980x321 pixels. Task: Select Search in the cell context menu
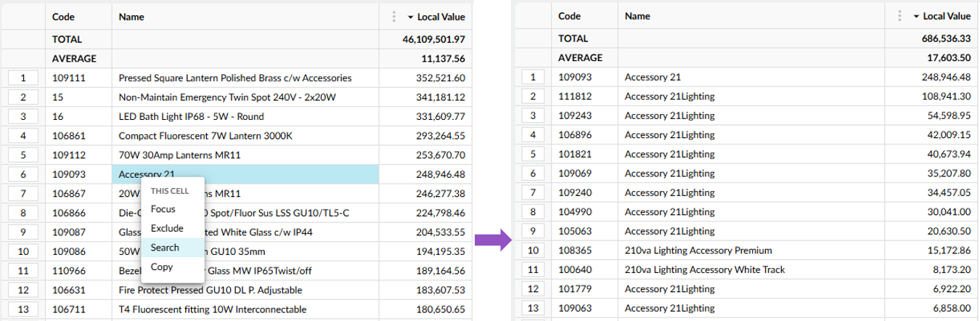[167, 248]
